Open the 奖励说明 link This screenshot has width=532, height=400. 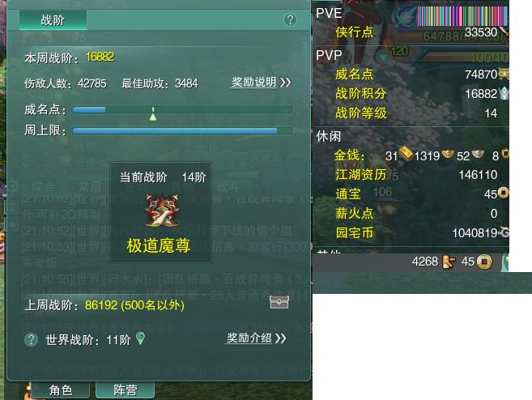click(x=253, y=82)
